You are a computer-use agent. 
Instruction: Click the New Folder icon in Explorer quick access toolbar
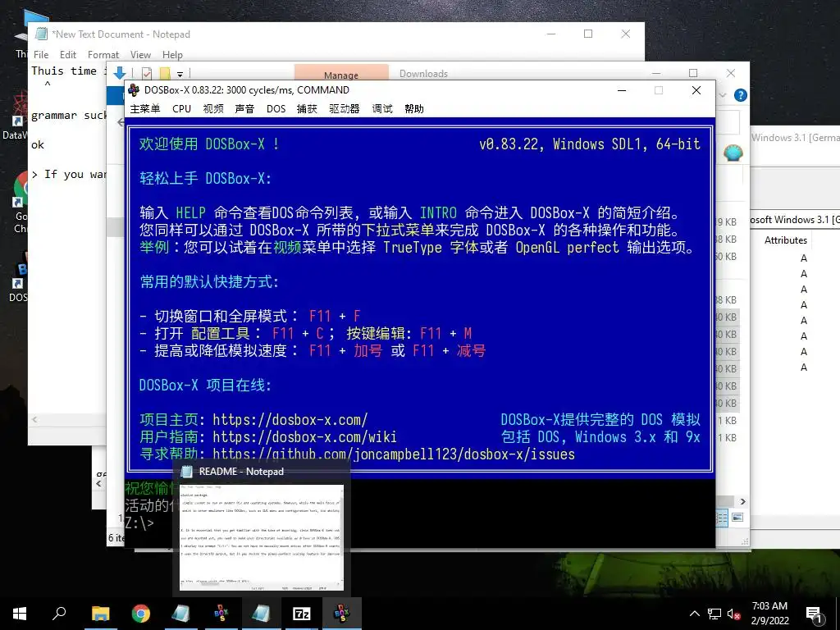(165, 73)
